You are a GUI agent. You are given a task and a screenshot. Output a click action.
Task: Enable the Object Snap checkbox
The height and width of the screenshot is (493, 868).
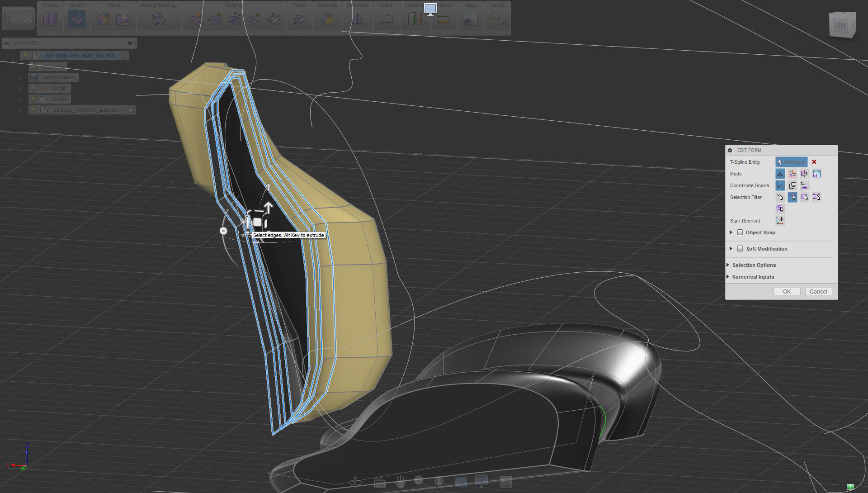pos(740,232)
